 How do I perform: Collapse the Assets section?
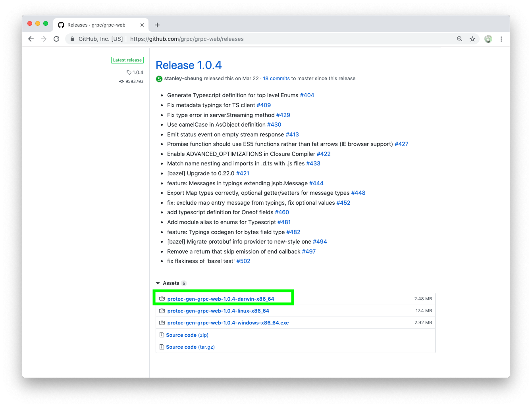tap(158, 283)
